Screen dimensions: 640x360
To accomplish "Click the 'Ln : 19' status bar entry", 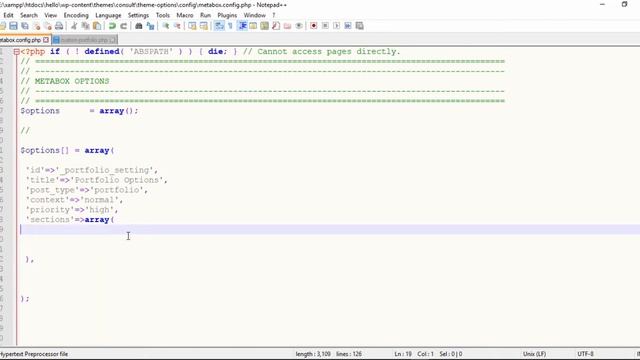I will pos(403,354).
